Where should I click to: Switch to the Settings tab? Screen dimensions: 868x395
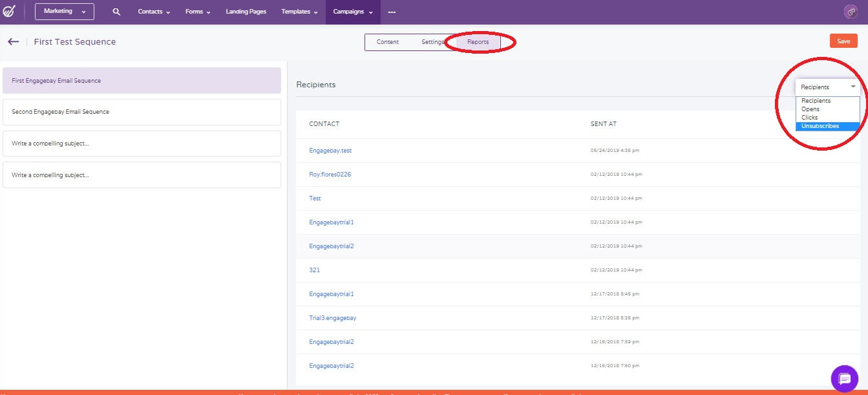point(432,41)
